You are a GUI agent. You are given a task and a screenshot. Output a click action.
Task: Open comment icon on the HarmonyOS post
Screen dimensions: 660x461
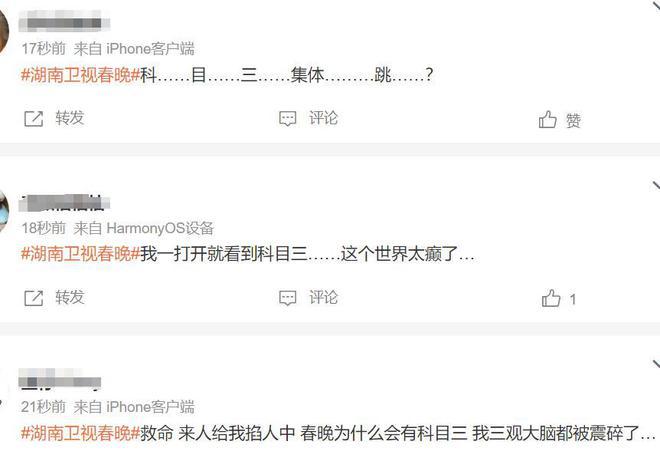coord(288,298)
